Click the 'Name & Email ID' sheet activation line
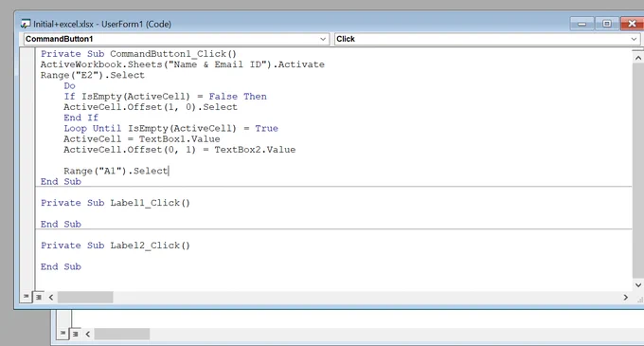This screenshot has height=346, width=644. 183,64
